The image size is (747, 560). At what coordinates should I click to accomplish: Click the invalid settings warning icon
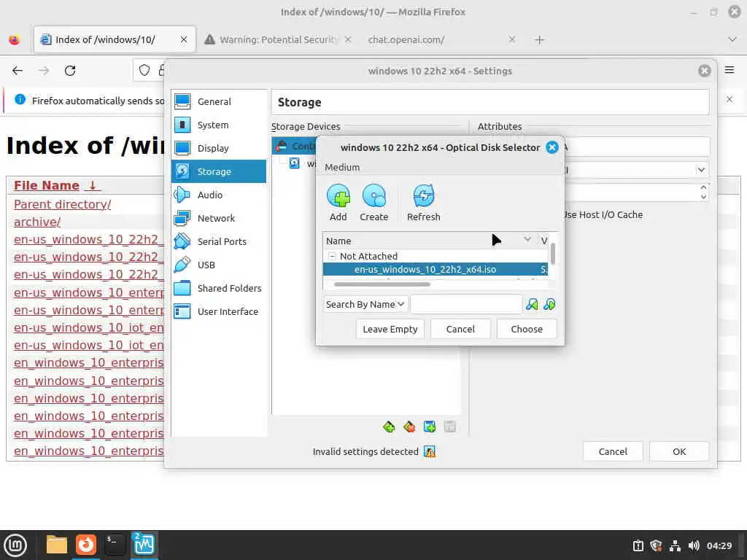pyautogui.click(x=430, y=451)
